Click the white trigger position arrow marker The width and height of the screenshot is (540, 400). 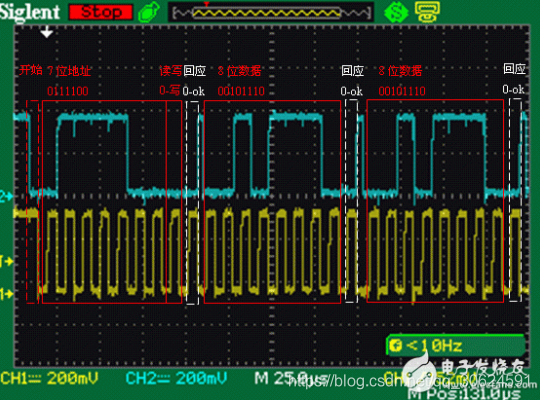point(46,32)
